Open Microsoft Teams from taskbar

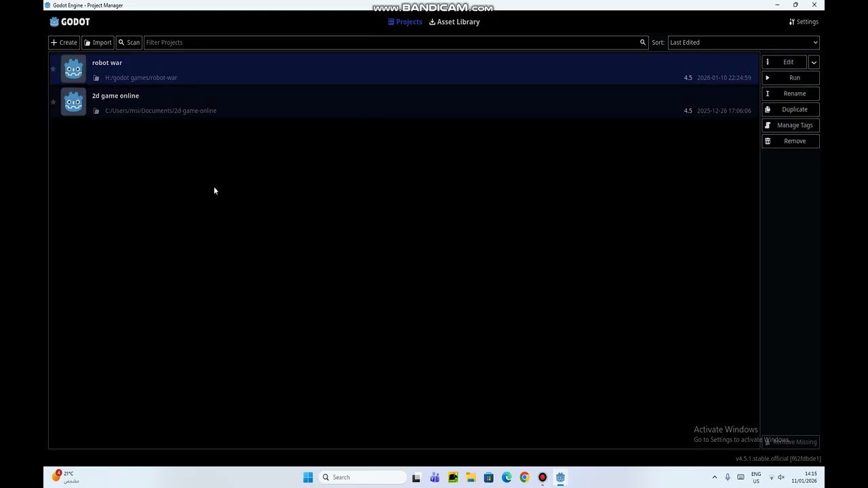[435, 477]
